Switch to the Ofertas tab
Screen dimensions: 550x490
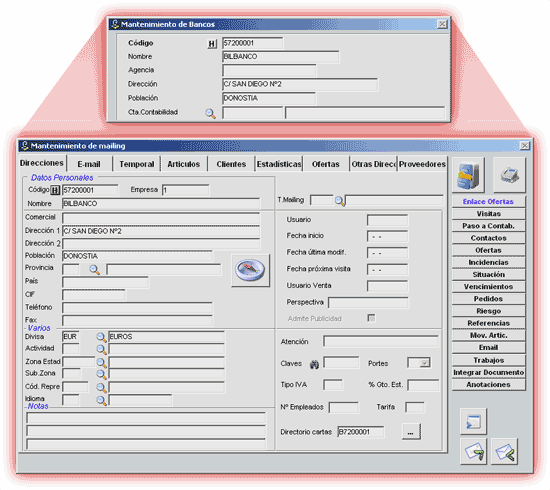pos(326,164)
